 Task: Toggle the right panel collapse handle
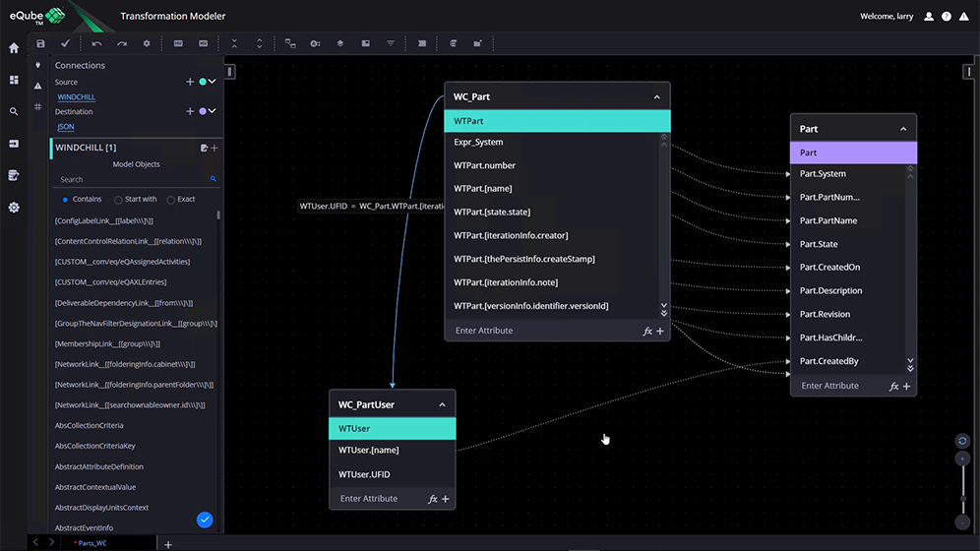pyautogui.click(x=969, y=72)
